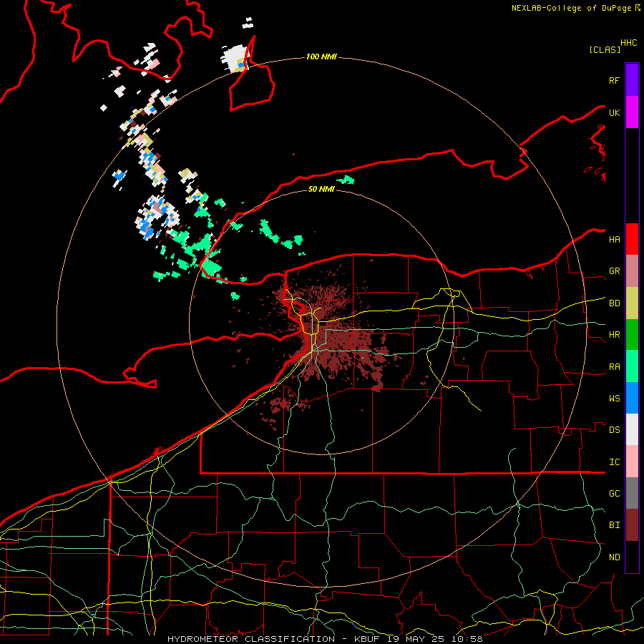Click the 50 NMI range ring label
Viewport: 644px width, 644px height.
click(321, 189)
